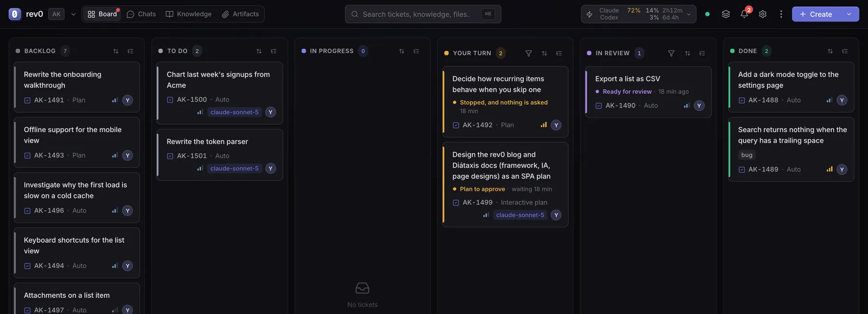Filter the In Review column
868x314 pixels.
point(671,53)
